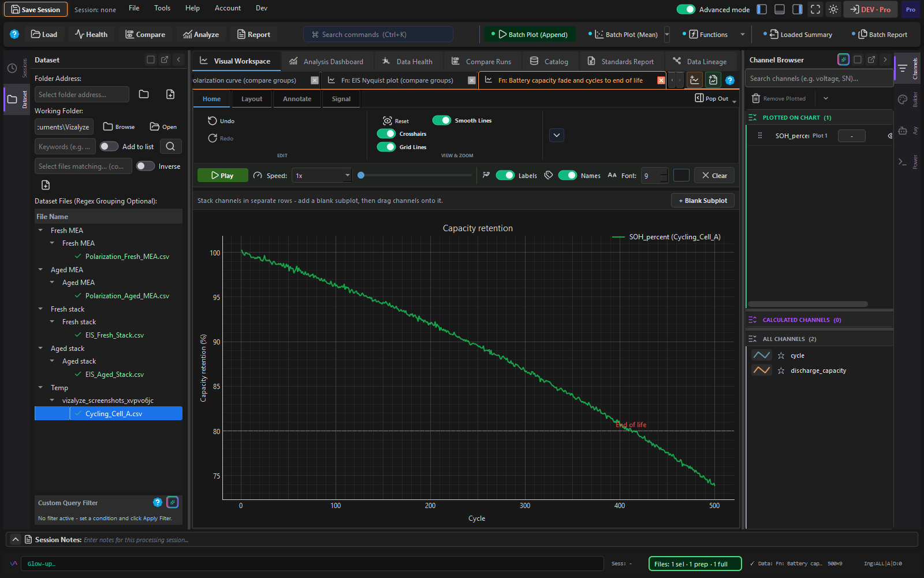
Task: Open the playback Speed dropdown
Action: click(x=322, y=175)
